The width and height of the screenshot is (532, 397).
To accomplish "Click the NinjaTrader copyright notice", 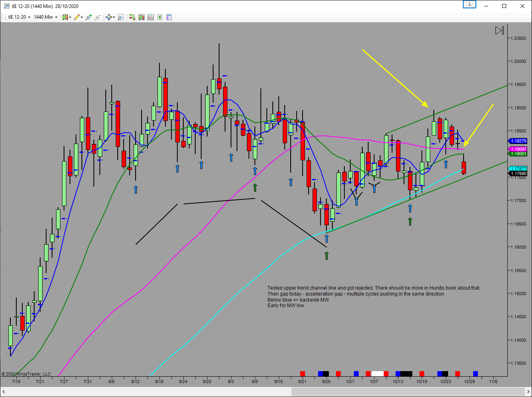I will pyautogui.click(x=26, y=374).
